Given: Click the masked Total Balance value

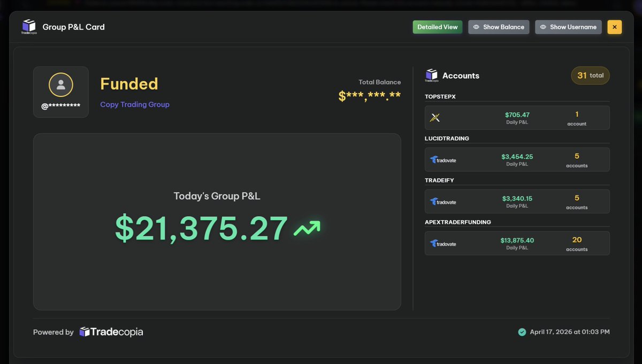Looking at the screenshot, I should [x=370, y=96].
